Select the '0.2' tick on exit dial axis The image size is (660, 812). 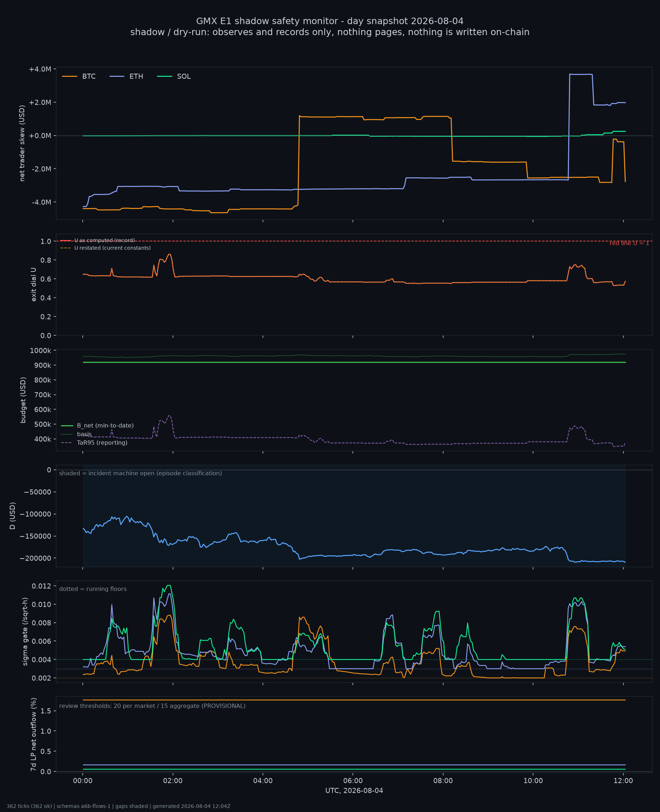[46, 316]
